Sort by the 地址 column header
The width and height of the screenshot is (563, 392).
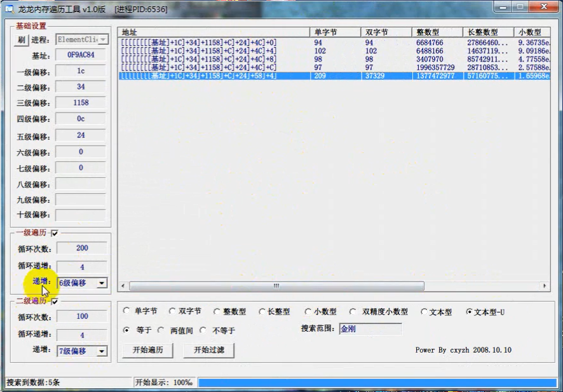214,32
